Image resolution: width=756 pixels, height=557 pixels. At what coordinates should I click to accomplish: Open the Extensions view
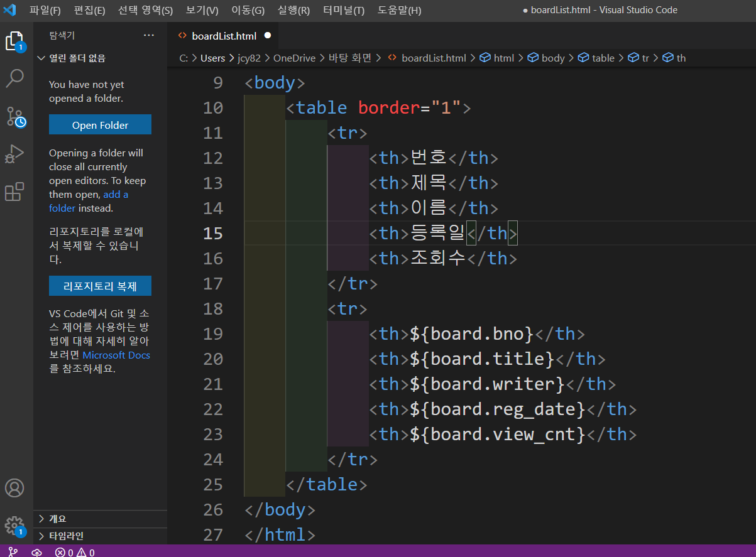pyautogui.click(x=14, y=192)
